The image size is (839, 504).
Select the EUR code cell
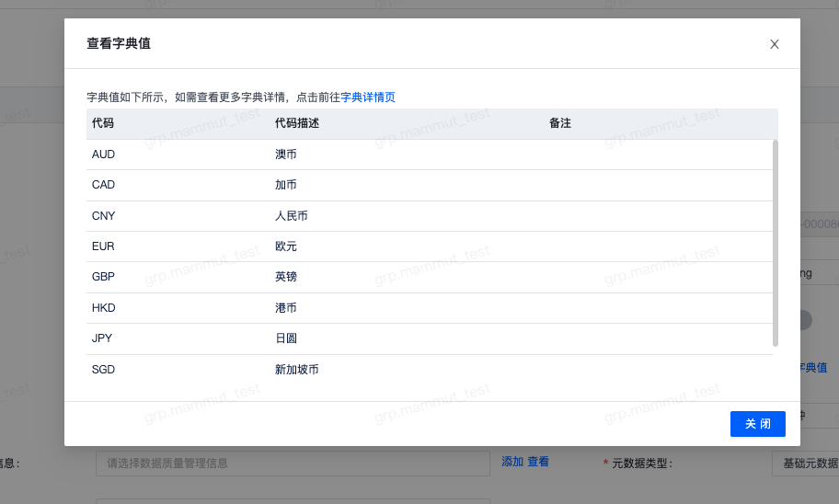click(x=103, y=246)
